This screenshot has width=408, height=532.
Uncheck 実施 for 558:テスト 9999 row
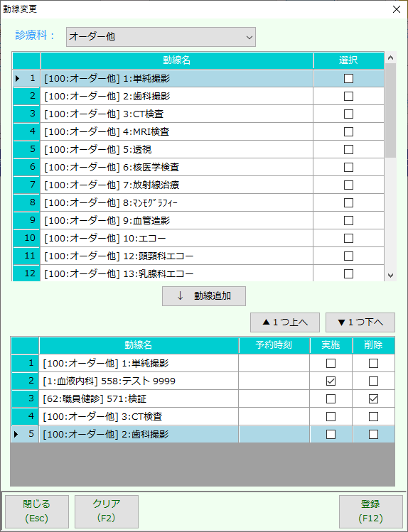coord(331,381)
